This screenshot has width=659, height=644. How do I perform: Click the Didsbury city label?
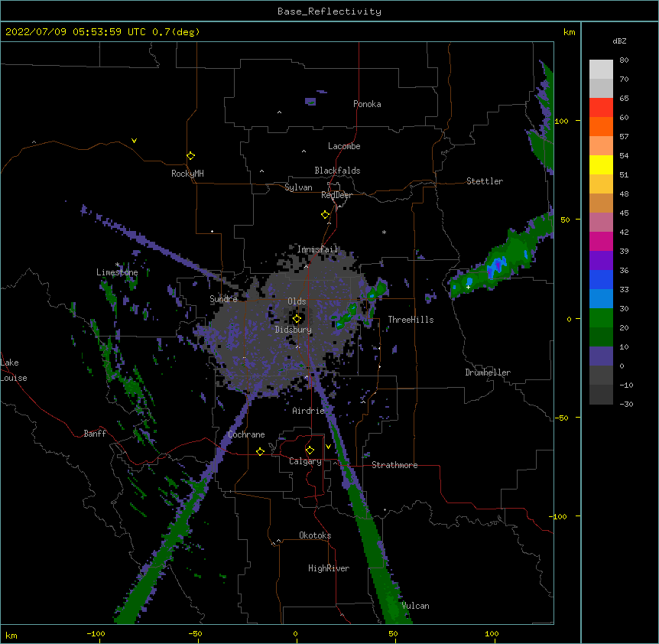click(294, 330)
